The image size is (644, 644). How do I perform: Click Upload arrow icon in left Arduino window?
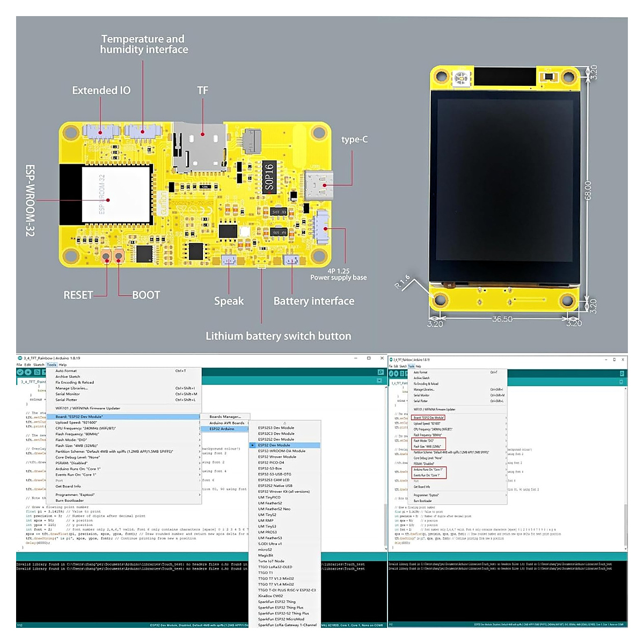[x=28, y=372]
